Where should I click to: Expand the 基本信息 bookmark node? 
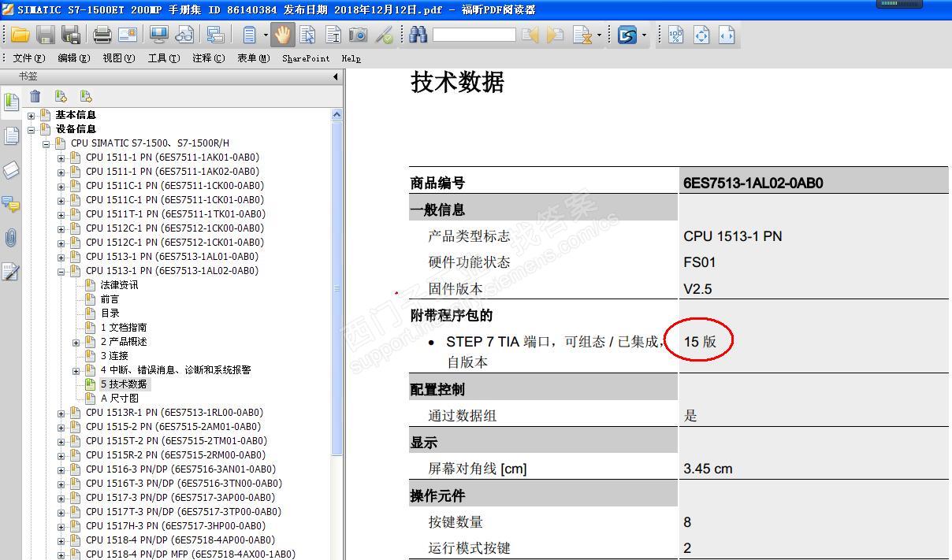tap(32, 116)
